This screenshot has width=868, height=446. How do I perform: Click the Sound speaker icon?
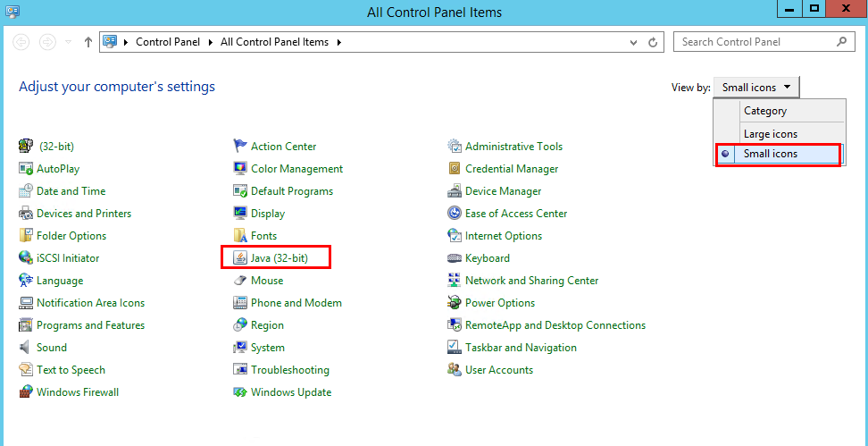24,348
